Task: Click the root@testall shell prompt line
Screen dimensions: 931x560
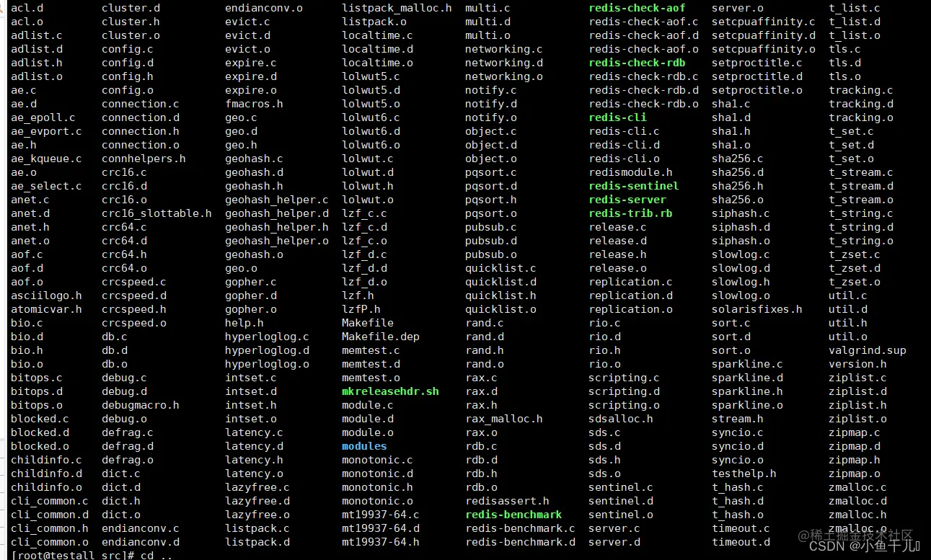Action: pos(92,555)
